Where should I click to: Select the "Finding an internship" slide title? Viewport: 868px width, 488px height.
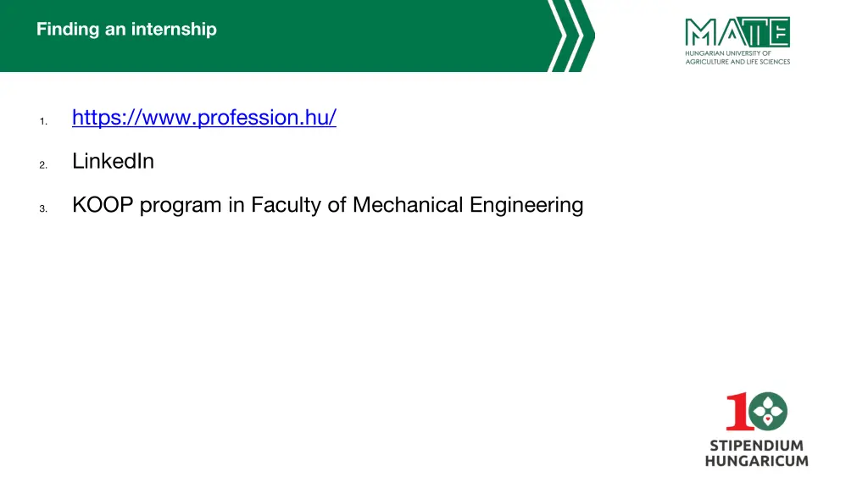(126, 30)
